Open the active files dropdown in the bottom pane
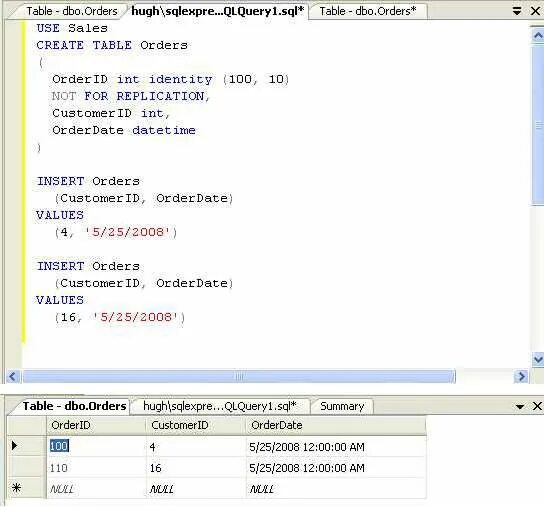 [519, 406]
